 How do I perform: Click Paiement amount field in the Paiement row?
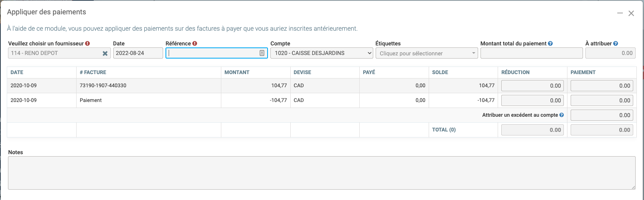(x=601, y=100)
